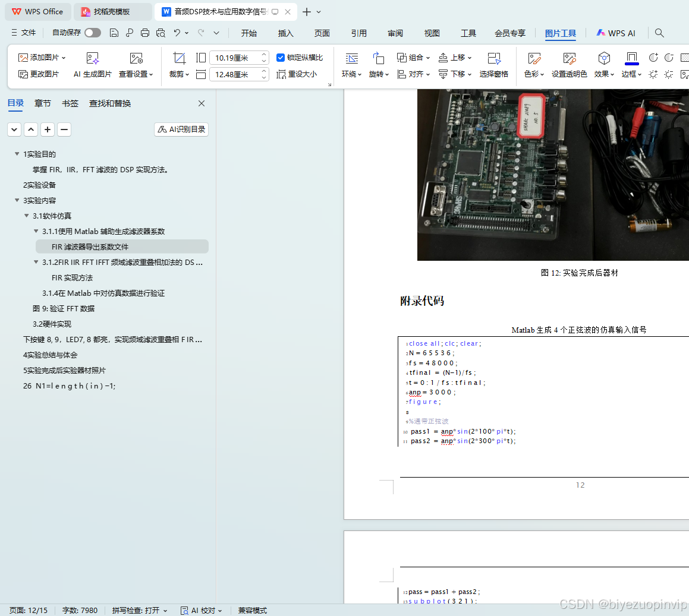Click the Save icon in quick access toolbar
The image size is (689, 616).
click(114, 33)
